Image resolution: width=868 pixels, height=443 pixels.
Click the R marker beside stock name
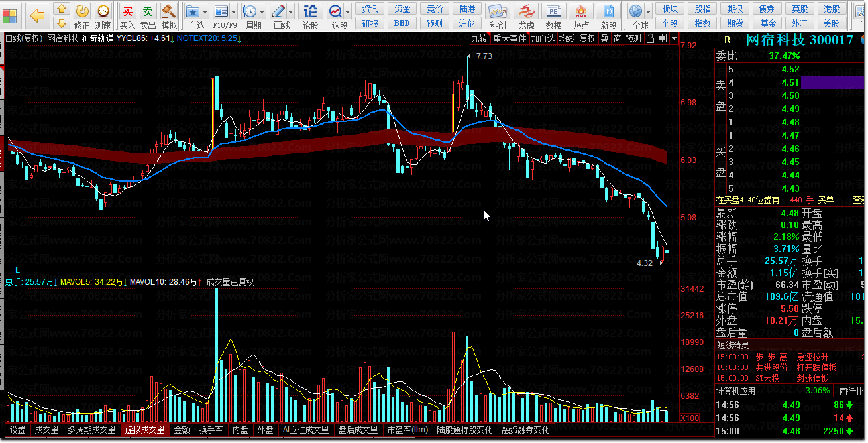[x=727, y=40]
